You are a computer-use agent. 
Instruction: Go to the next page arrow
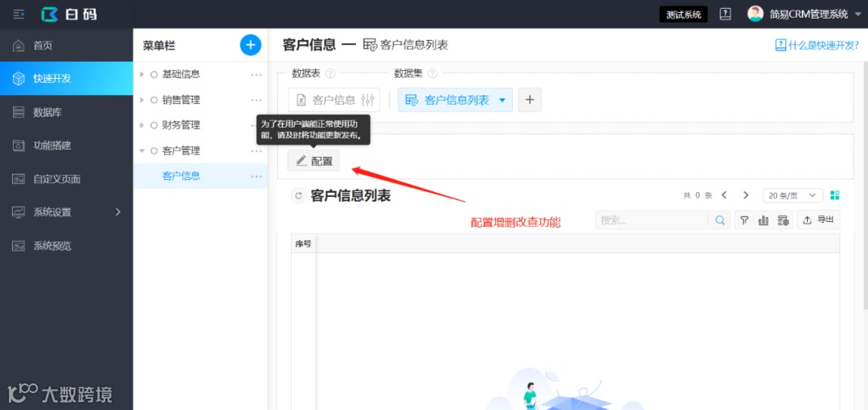tap(746, 195)
